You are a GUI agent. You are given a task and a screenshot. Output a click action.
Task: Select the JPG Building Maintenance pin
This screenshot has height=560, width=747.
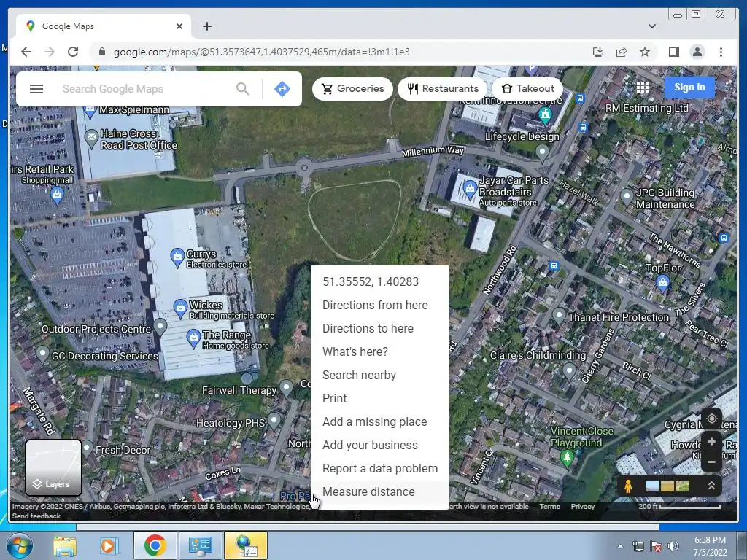pos(627,196)
